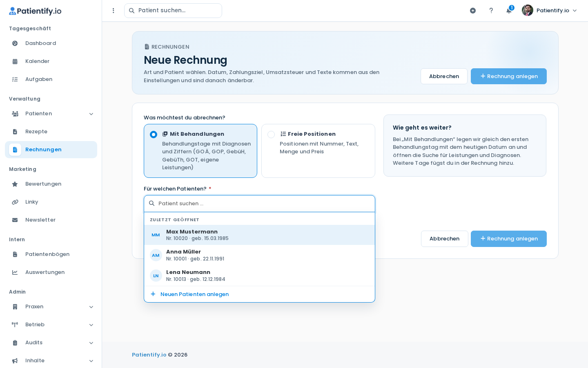The width and height of the screenshot is (588, 368).
Task: Open Linky chain link icon
Action: pyautogui.click(x=15, y=202)
